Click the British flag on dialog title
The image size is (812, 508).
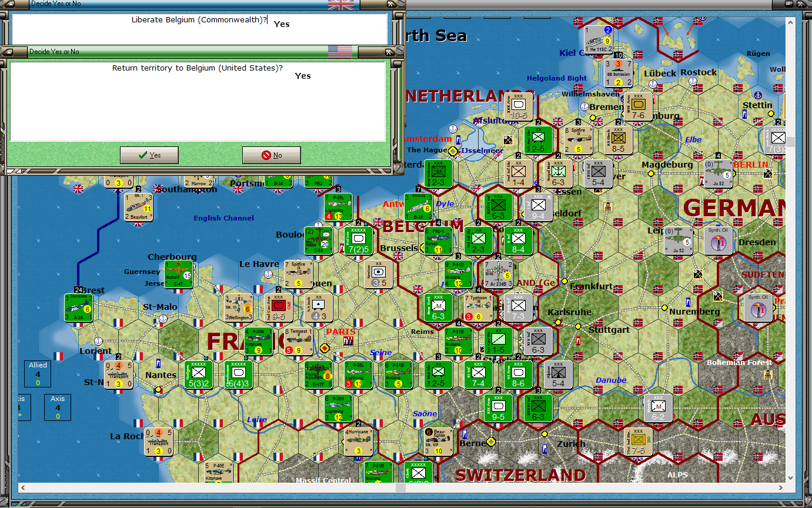pyautogui.click(x=342, y=5)
